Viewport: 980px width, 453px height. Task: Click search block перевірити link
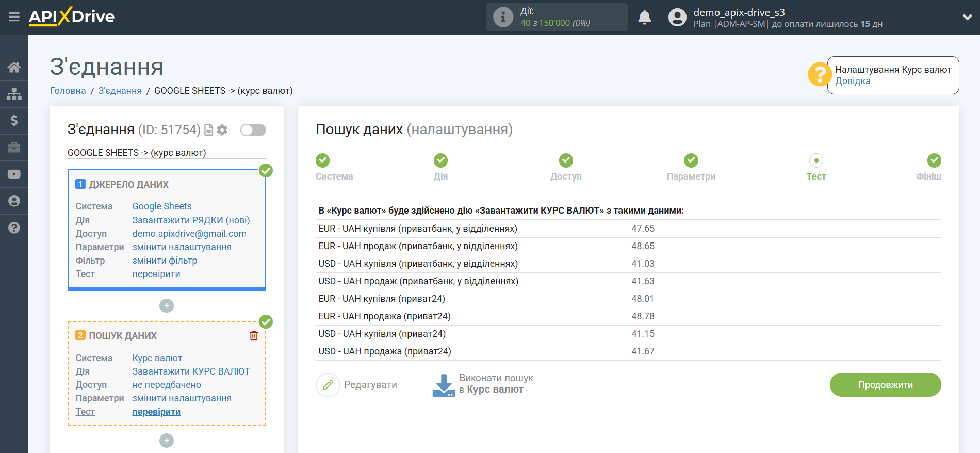156,412
